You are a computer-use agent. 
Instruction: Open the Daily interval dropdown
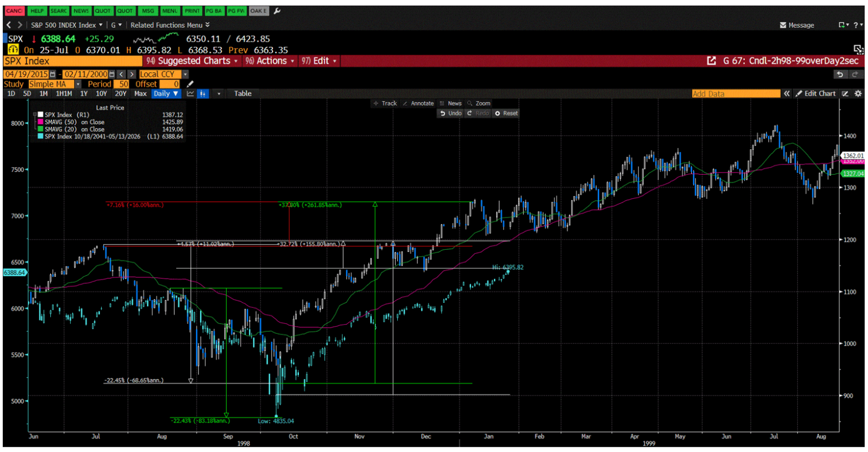coord(166,94)
